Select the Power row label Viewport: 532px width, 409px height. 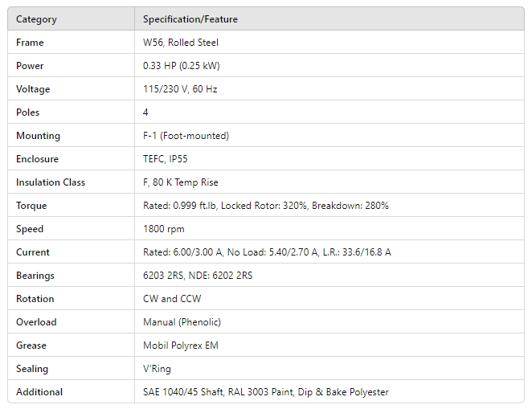pyautogui.click(x=30, y=66)
